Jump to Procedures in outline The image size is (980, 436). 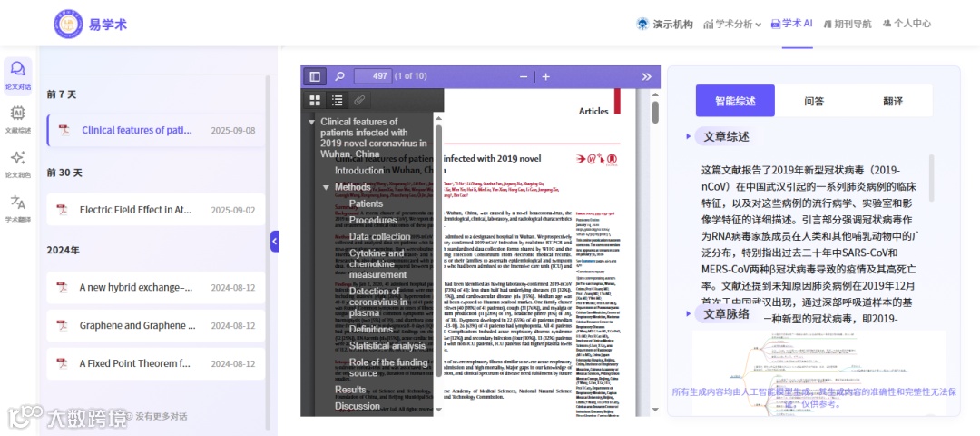373,220
